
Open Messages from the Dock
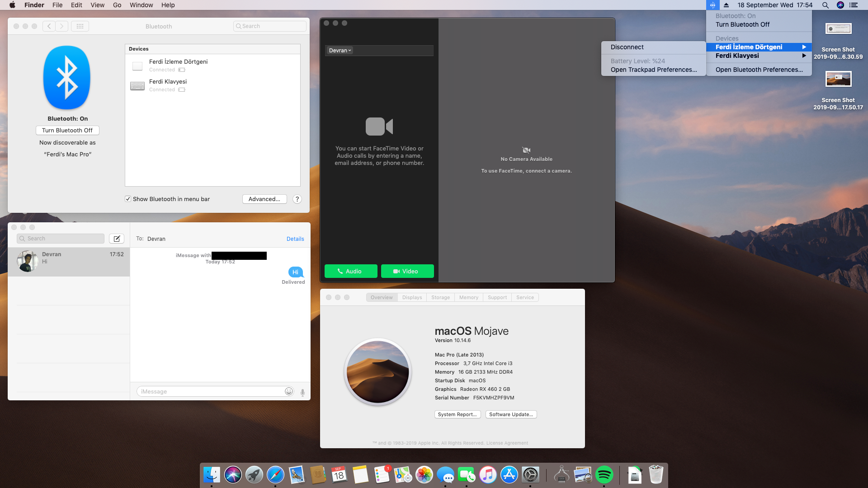[x=445, y=475]
